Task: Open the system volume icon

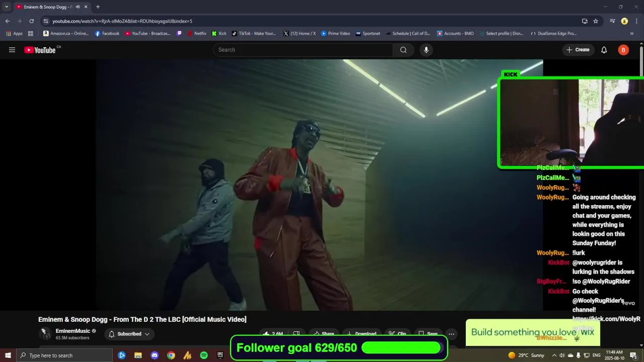Action: click(562, 355)
